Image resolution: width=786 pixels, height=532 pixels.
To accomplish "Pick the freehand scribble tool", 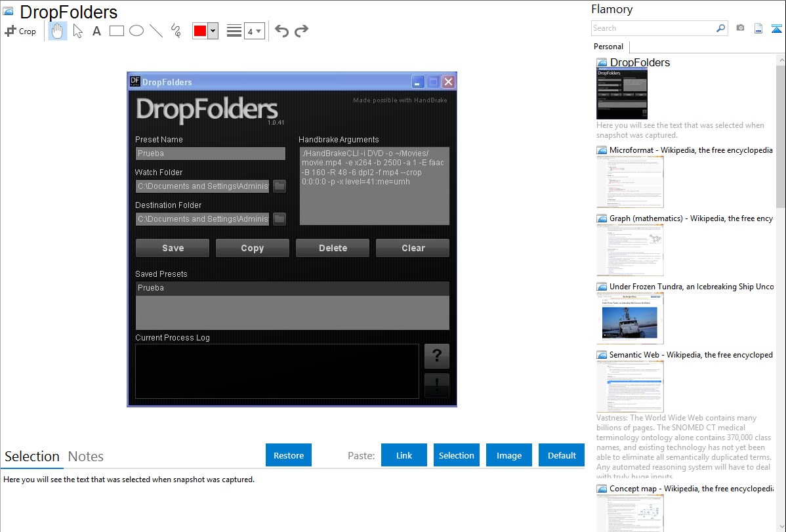I will pyautogui.click(x=176, y=31).
